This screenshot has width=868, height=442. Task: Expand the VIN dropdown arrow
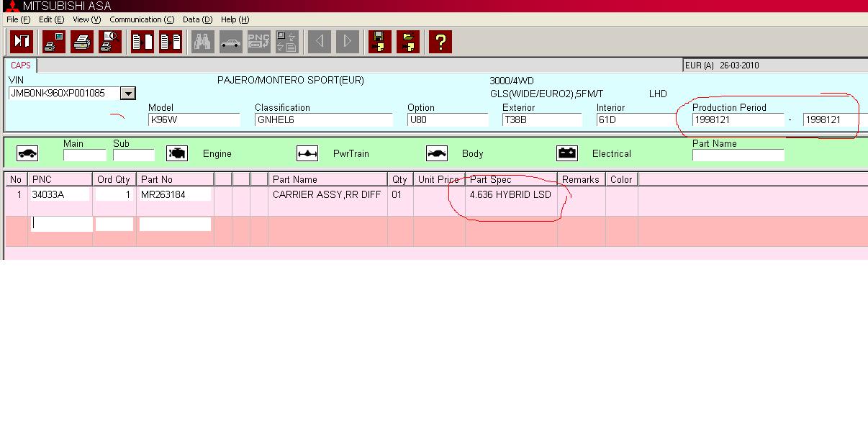(x=128, y=93)
